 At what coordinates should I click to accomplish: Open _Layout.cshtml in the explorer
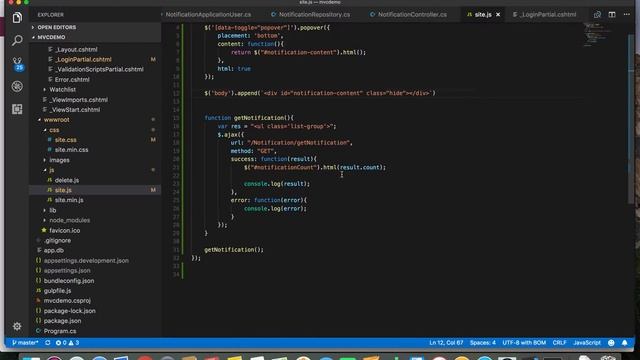(76, 49)
